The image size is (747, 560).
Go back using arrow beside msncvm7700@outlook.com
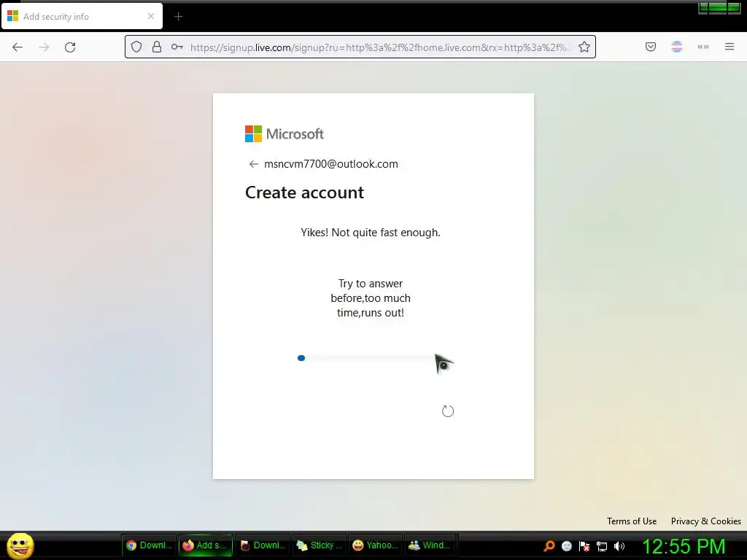253,164
